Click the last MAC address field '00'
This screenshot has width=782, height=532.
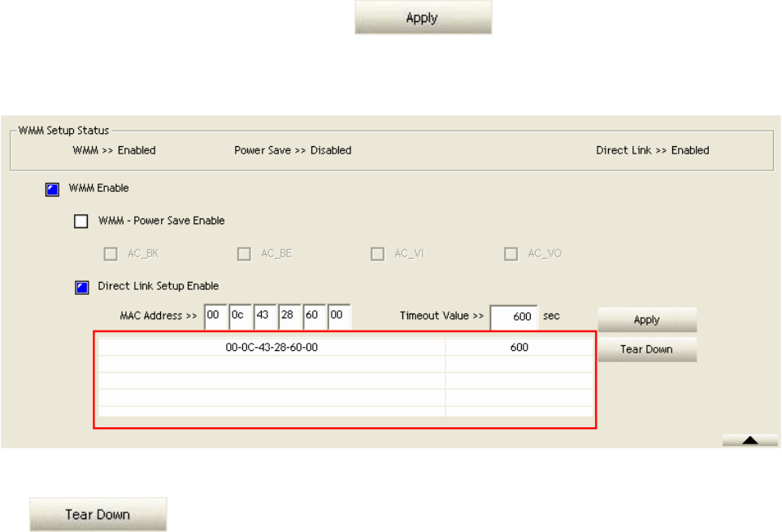coord(339,316)
